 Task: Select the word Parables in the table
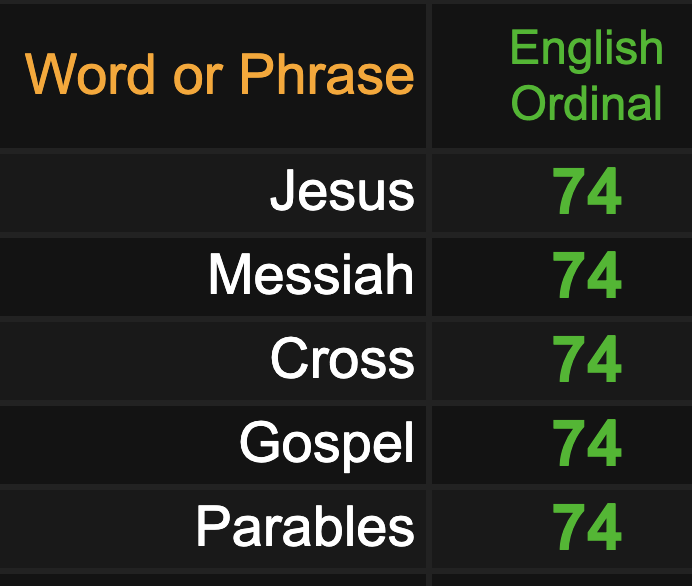point(305,526)
